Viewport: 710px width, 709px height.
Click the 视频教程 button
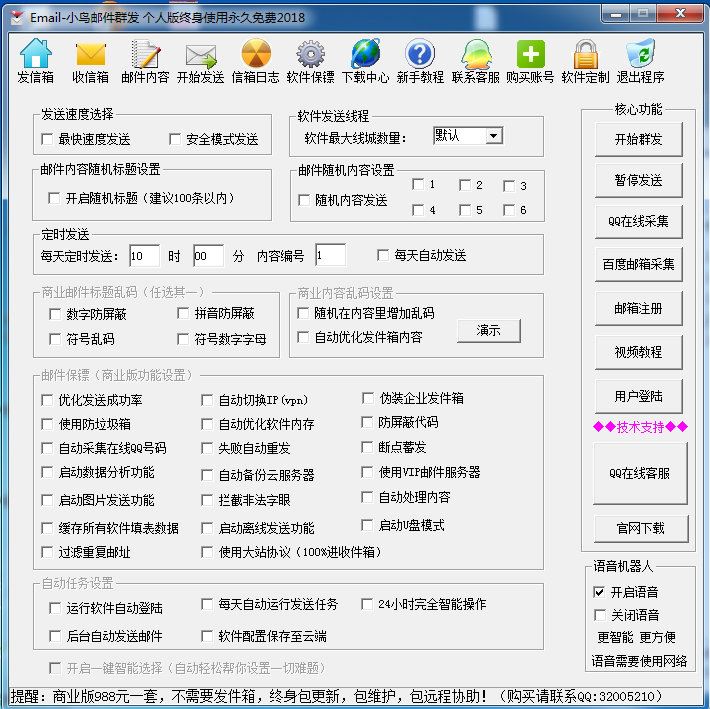pos(638,352)
